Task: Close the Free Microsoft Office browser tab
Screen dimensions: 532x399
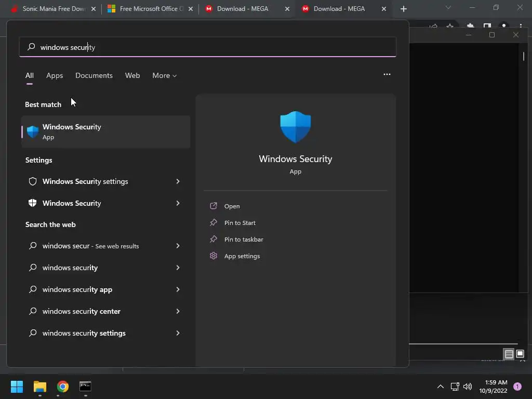Action: pos(190,9)
